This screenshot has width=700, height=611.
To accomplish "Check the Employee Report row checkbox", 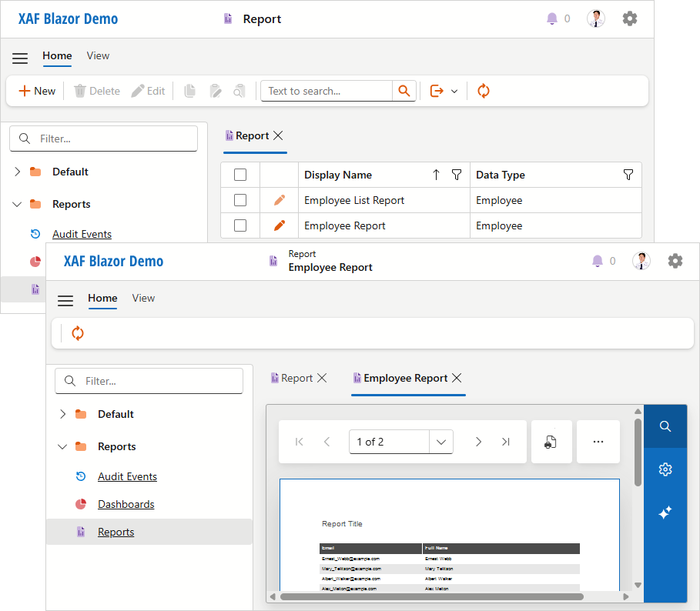I will point(240,225).
